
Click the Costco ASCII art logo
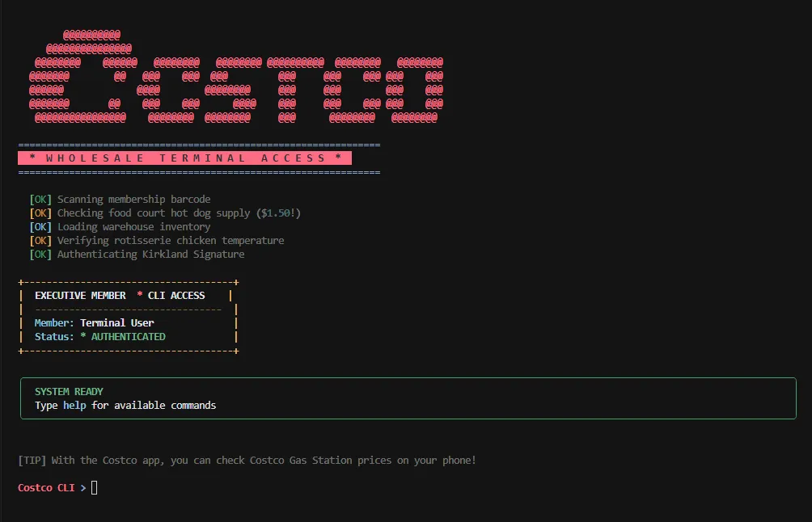click(x=235, y=77)
